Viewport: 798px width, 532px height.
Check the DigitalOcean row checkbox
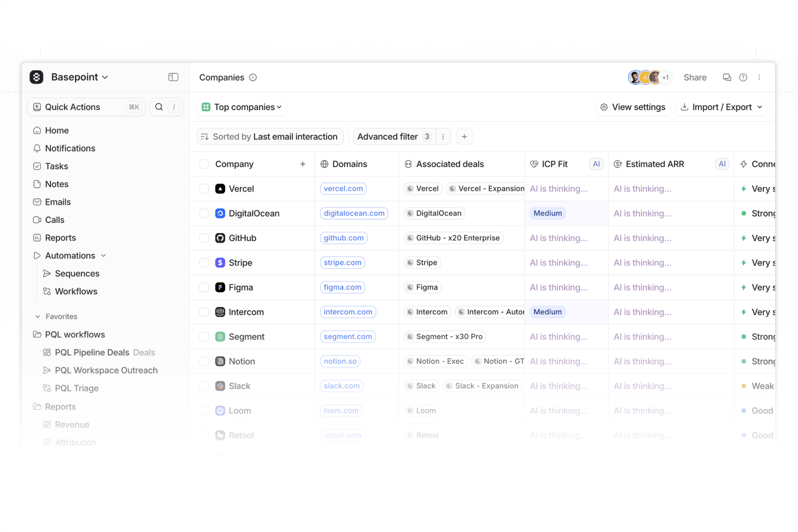pyautogui.click(x=204, y=213)
